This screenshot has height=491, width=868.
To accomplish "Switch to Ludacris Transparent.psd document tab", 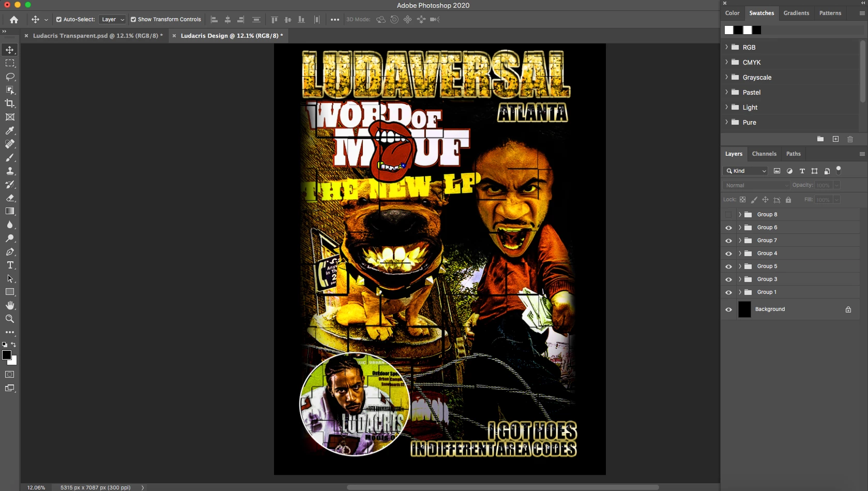I will [98, 36].
